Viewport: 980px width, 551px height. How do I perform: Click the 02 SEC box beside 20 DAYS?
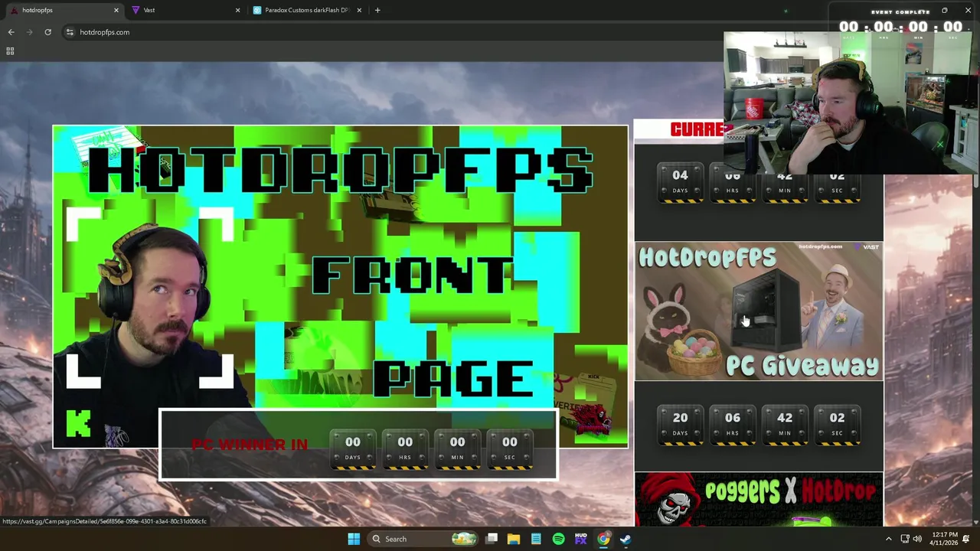pyautogui.click(x=837, y=425)
